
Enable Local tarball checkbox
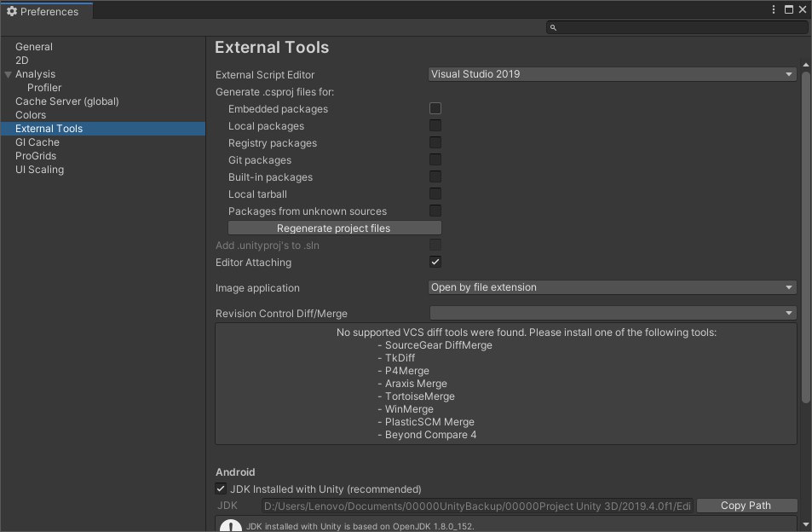(435, 194)
